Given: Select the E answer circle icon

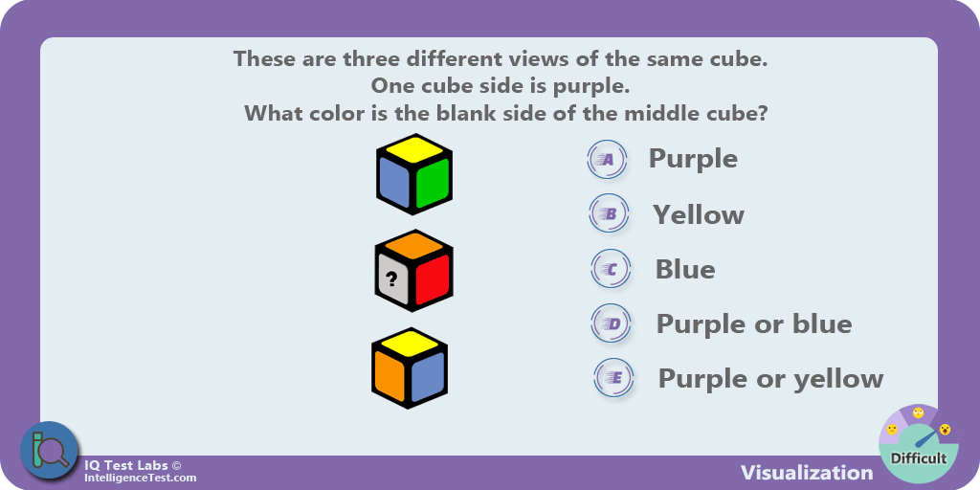Looking at the screenshot, I should click(613, 377).
